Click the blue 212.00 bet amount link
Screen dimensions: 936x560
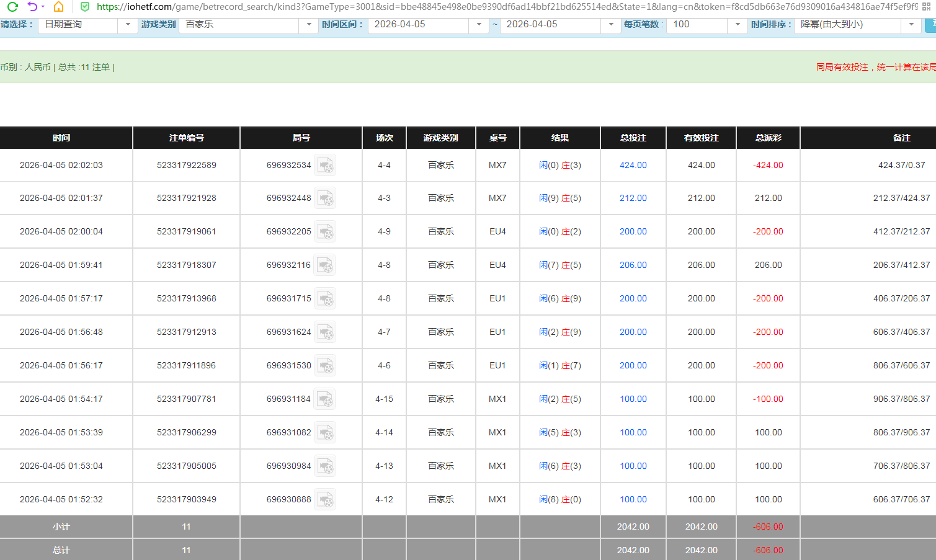tap(633, 198)
